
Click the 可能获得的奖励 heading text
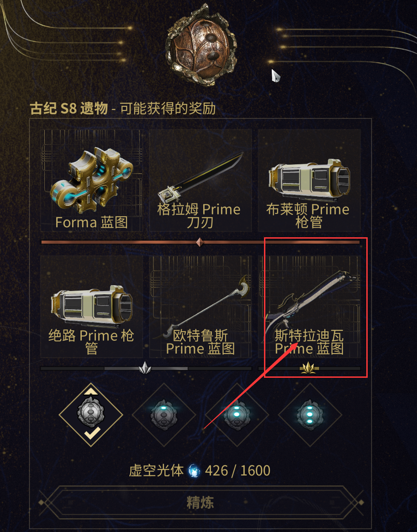pos(168,109)
